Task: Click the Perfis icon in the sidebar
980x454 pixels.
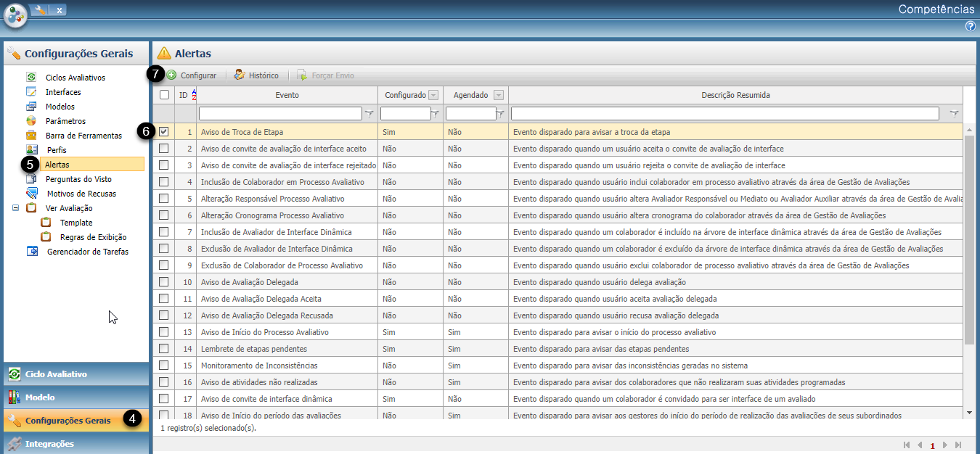Action: click(31, 150)
